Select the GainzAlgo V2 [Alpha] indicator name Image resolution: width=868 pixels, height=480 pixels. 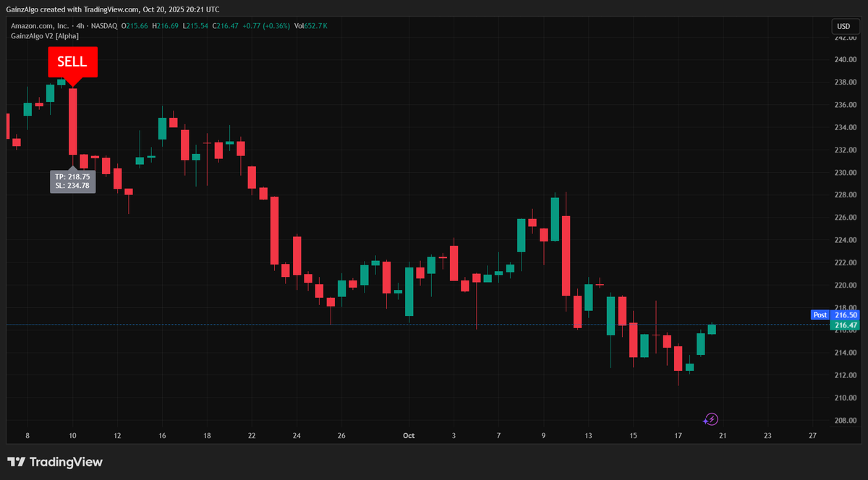[x=45, y=35]
